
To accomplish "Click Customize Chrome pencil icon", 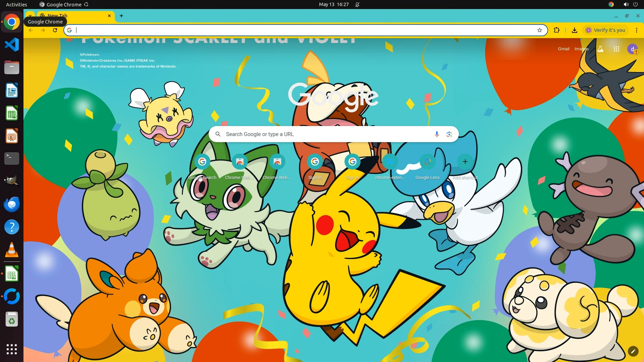I will click(633, 351).
